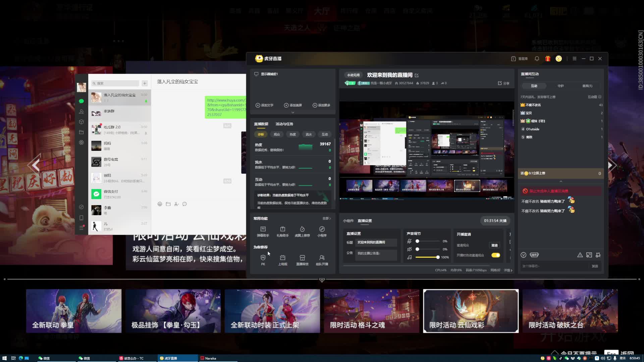Adjust the music volume slider at 100%
This screenshot has width=644, height=362.
[438, 257]
